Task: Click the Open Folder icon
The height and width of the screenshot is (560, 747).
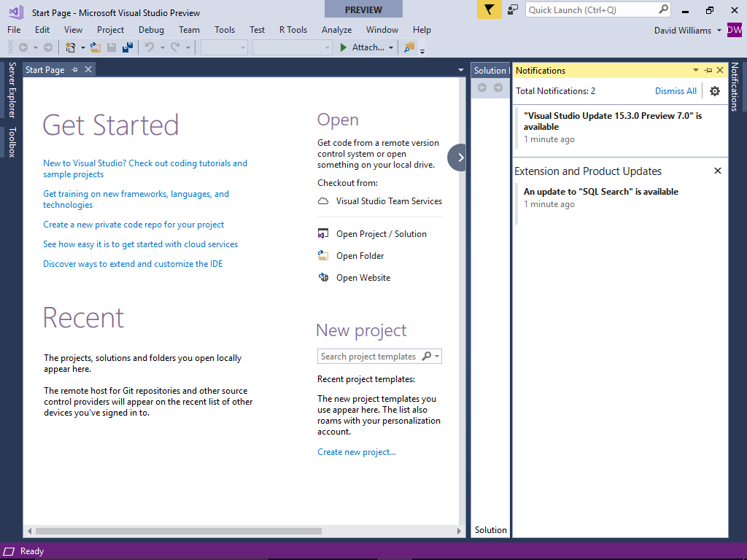Action: tap(323, 256)
